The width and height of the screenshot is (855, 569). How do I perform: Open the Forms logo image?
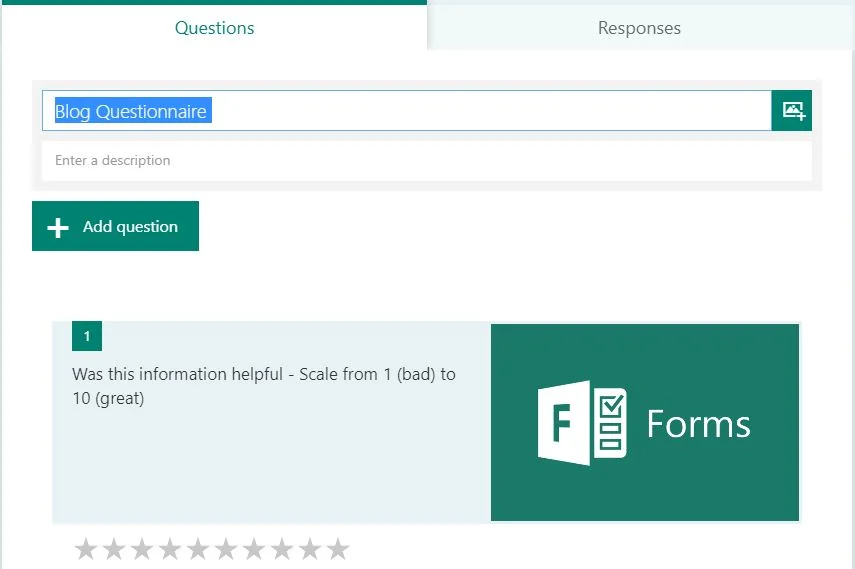click(x=645, y=422)
